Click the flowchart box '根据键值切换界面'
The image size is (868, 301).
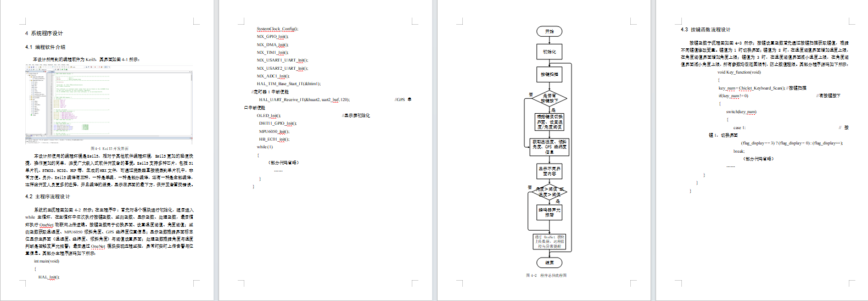(x=549, y=122)
